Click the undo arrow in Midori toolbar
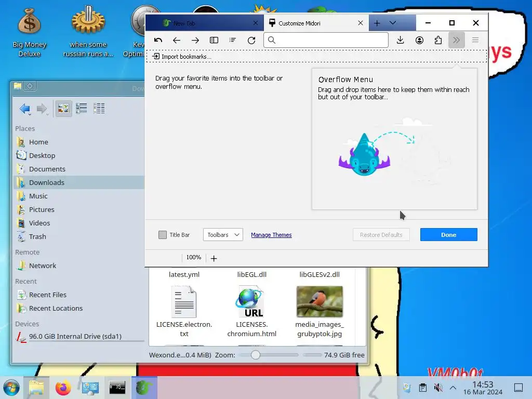 point(158,41)
